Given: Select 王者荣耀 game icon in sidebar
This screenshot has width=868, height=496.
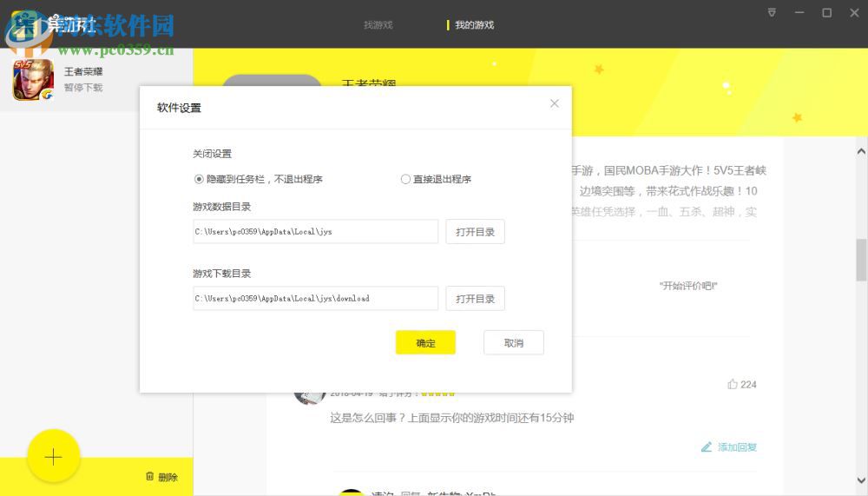Looking at the screenshot, I should [x=33, y=79].
